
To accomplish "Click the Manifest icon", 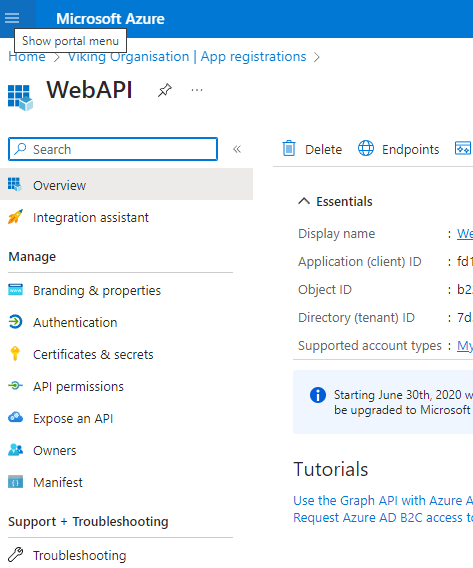I will (15, 482).
